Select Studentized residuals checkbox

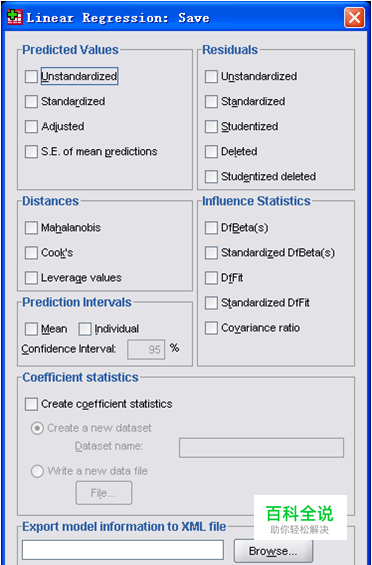click(x=211, y=126)
